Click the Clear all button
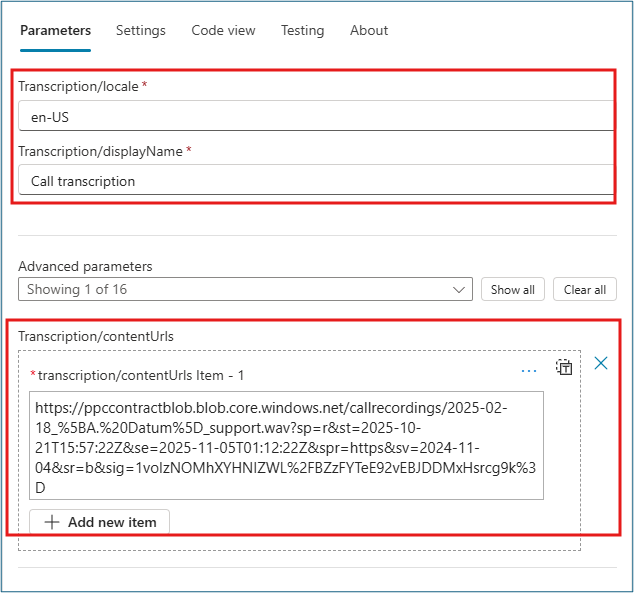The height and width of the screenshot is (593, 634). point(585,289)
